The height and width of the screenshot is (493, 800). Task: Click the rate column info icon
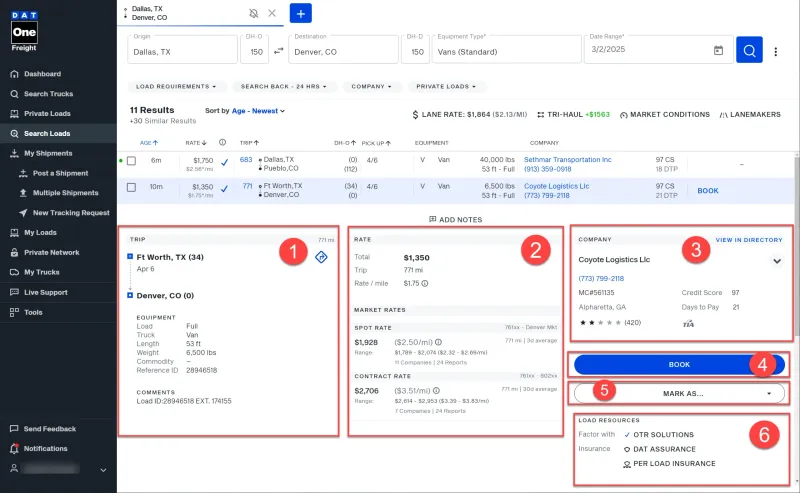pyautogui.click(x=222, y=142)
